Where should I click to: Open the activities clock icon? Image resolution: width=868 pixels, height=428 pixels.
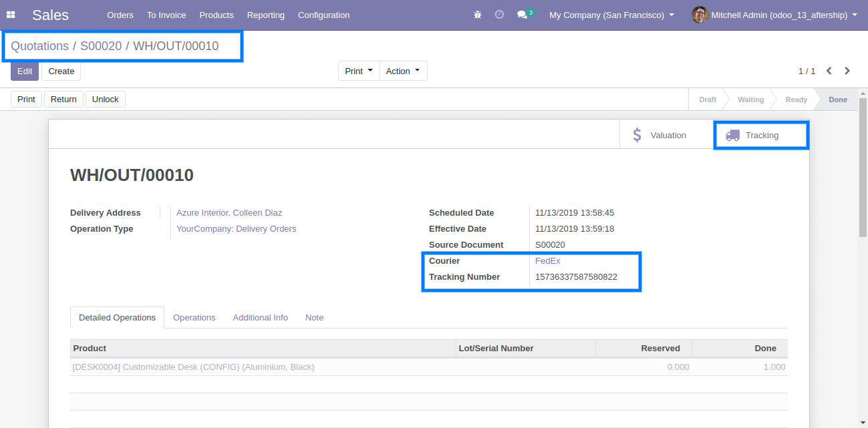pos(499,15)
